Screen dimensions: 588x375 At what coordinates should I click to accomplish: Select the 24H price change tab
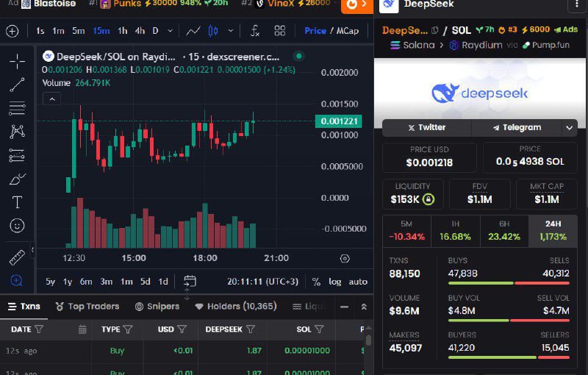[x=553, y=231]
